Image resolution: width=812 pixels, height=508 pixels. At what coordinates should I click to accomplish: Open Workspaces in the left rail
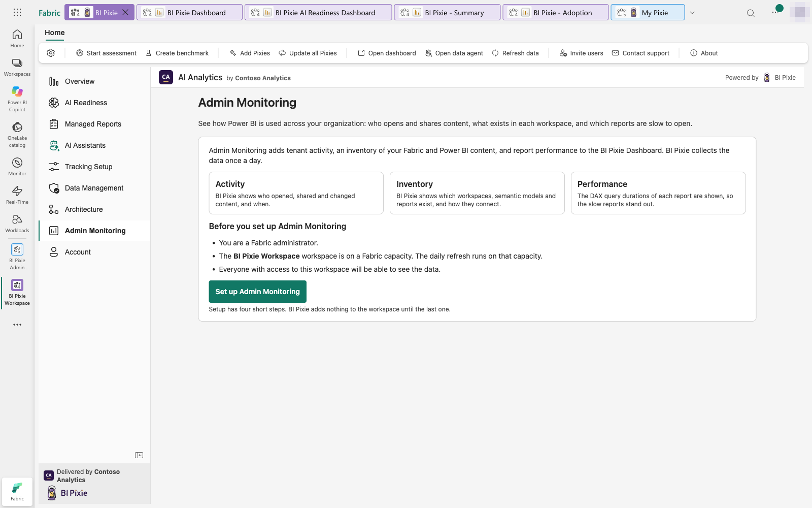[x=17, y=67]
